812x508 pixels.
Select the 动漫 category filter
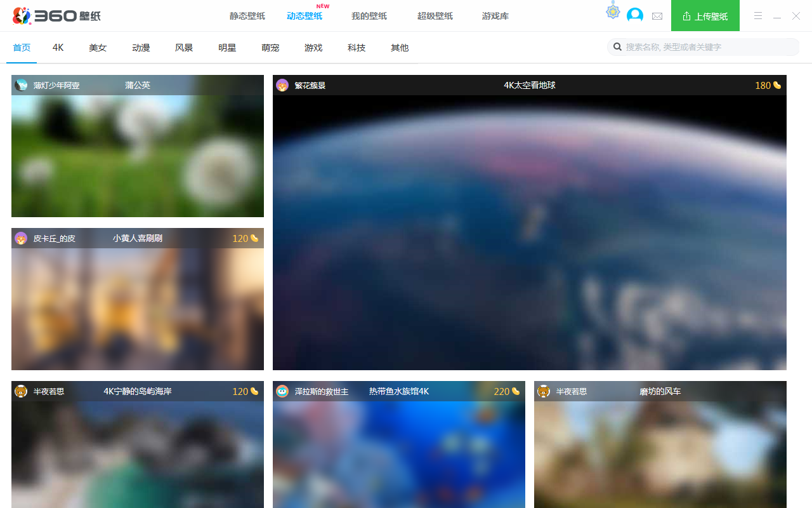pyautogui.click(x=141, y=48)
